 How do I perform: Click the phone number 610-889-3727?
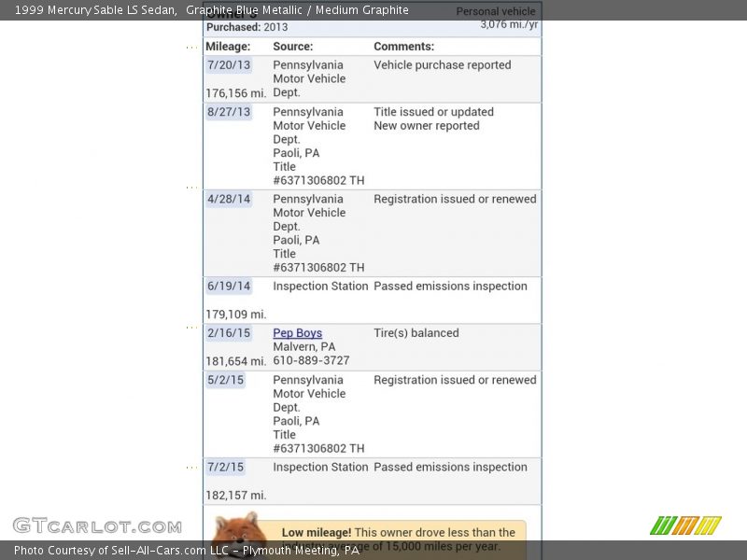click(311, 360)
